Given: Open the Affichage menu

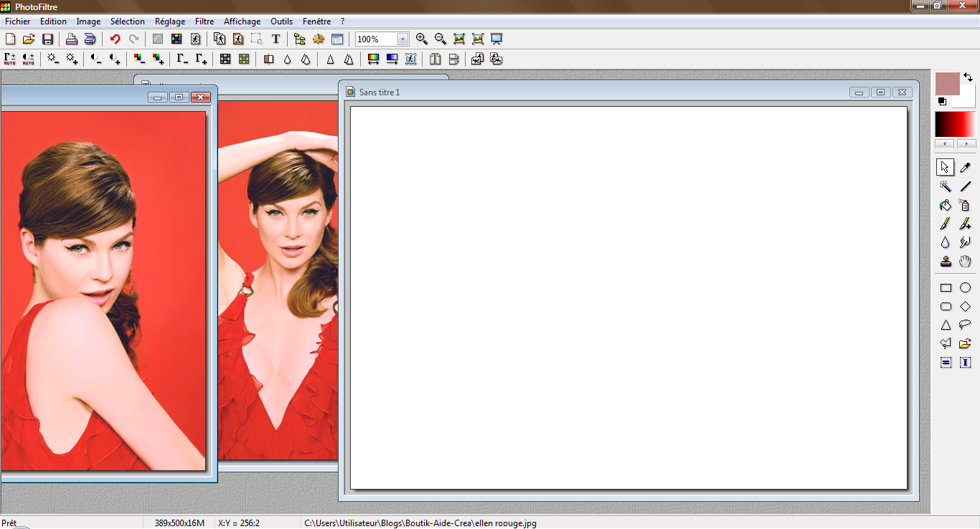Looking at the screenshot, I should [242, 22].
